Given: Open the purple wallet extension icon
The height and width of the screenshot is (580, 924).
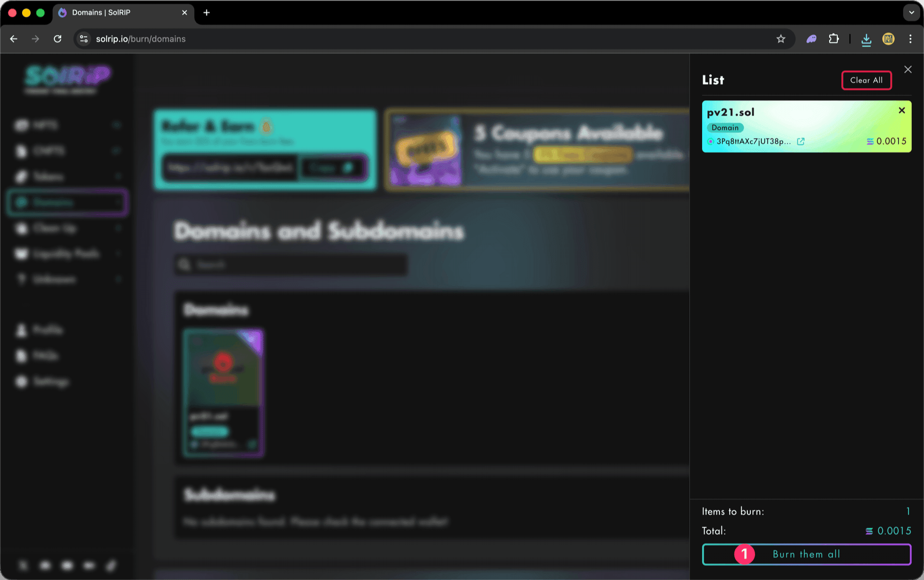Looking at the screenshot, I should coord(811,39).
